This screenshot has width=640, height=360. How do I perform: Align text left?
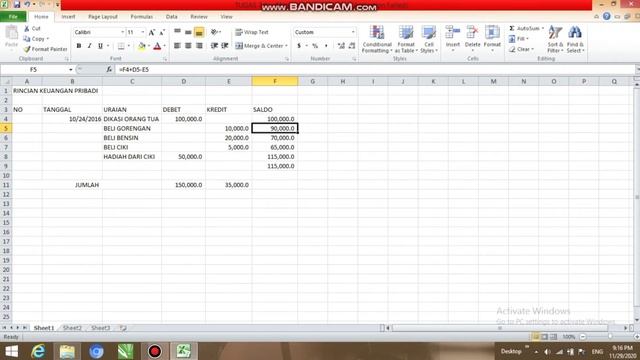click(x=177, y=46)
